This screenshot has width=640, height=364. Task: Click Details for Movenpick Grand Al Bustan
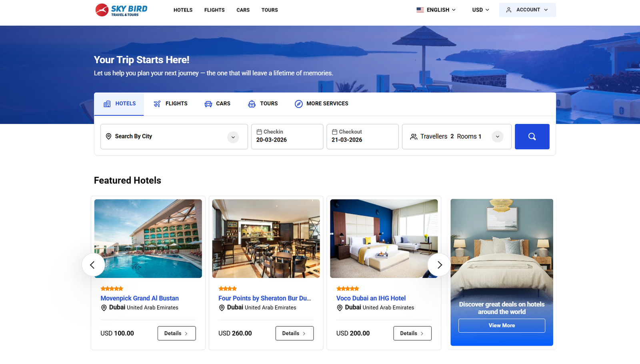[176, 334]
